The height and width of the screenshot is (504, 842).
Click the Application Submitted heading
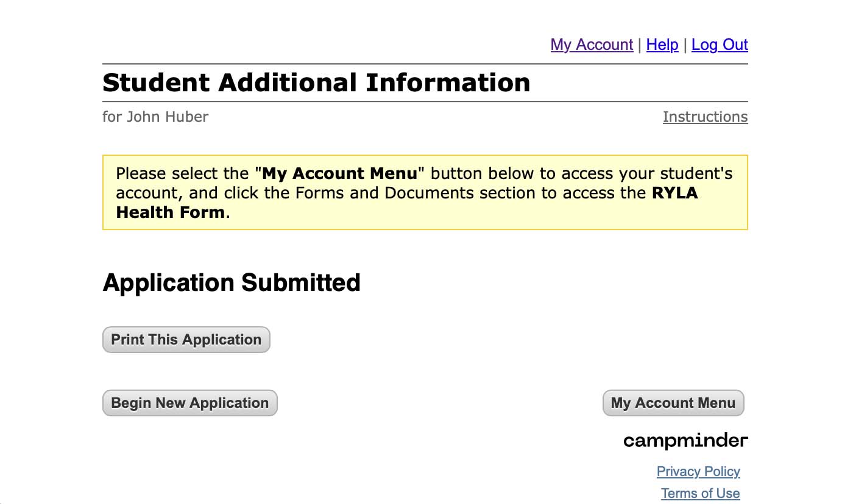point(232,282)
